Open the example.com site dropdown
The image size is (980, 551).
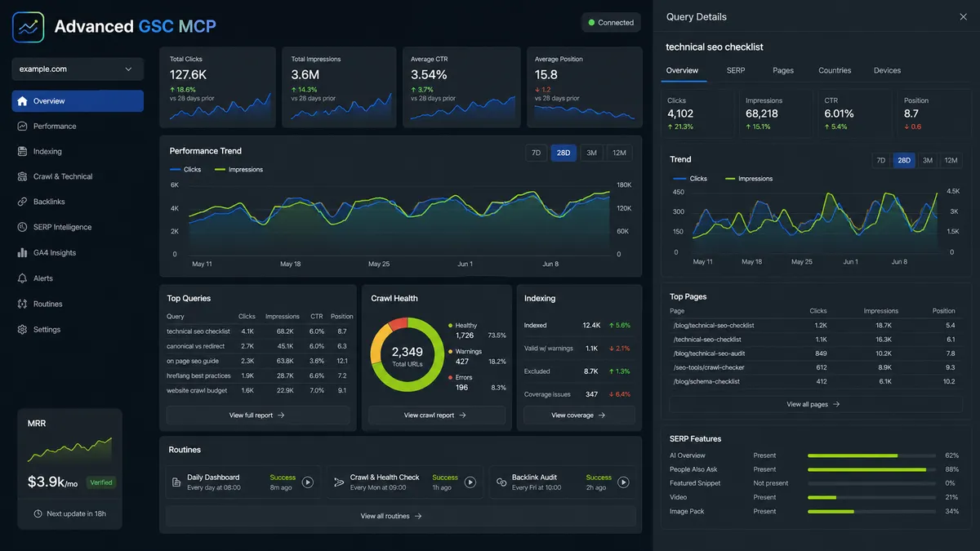[78, 69]
